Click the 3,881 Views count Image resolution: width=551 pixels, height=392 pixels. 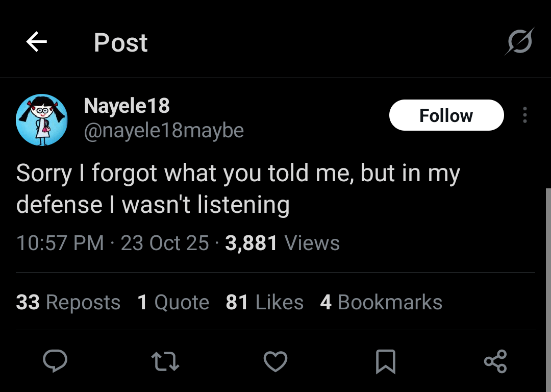point(282,242)
